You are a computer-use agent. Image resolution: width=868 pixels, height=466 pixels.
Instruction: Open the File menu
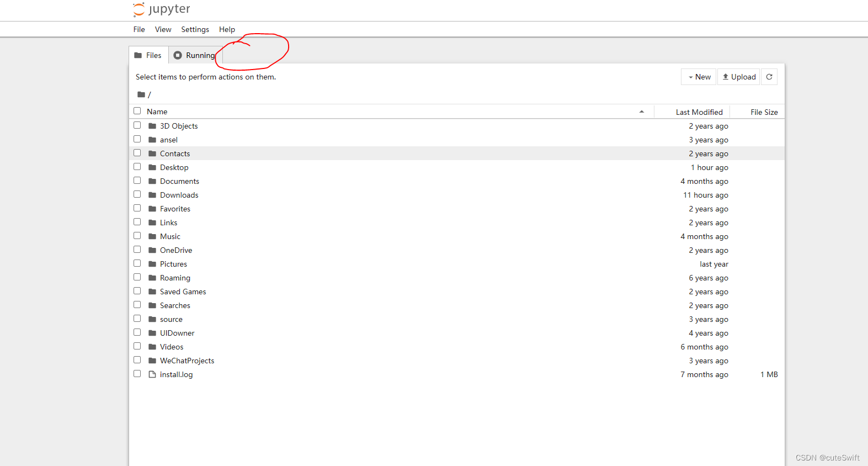(139, 29)
